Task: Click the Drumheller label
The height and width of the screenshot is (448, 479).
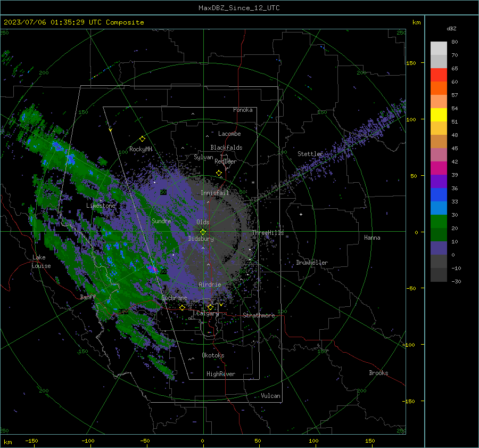Action: pyautogui.click(x=312, y=263)
